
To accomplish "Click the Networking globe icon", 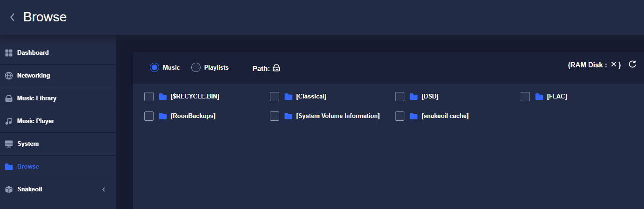I will pyautogui.click(x=9, y=76).
